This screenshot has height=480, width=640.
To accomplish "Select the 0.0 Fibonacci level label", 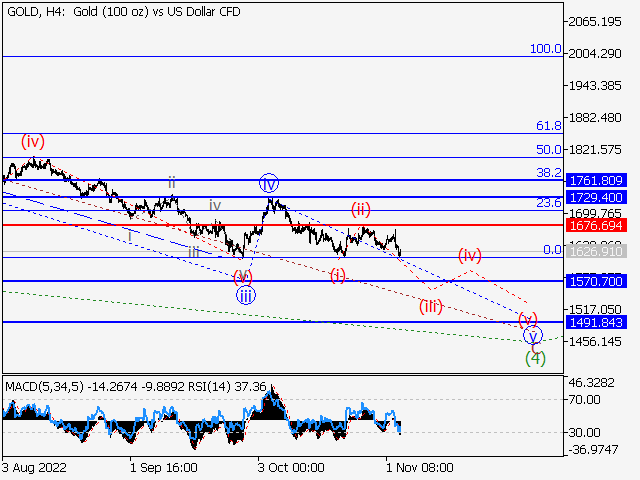I will click(553, 250).
